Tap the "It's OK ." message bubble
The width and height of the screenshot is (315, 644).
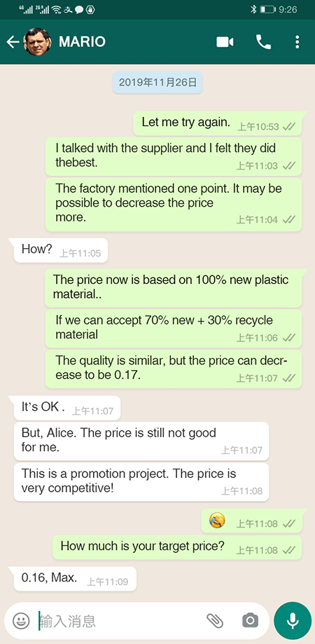[67, 408]
